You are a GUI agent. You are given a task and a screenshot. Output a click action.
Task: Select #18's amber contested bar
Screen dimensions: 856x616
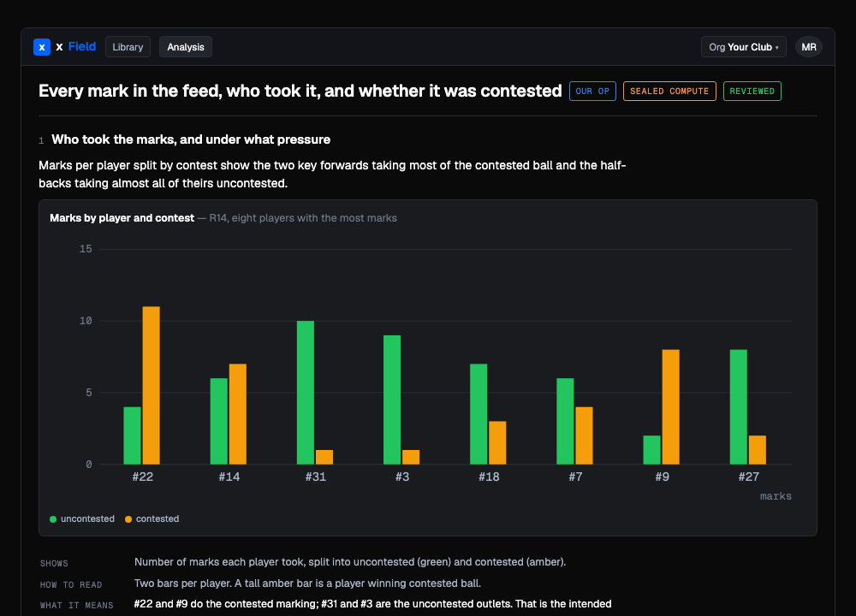(497, 442)
